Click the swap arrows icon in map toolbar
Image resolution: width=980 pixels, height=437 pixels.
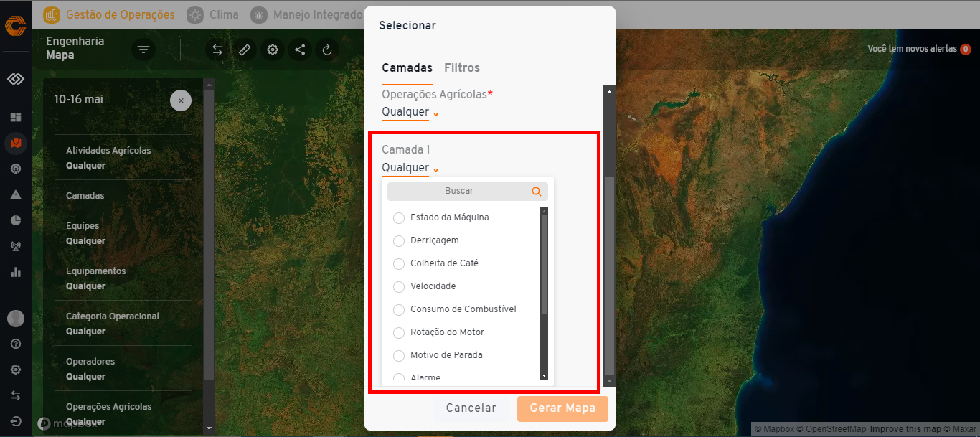tap(217, 50)
